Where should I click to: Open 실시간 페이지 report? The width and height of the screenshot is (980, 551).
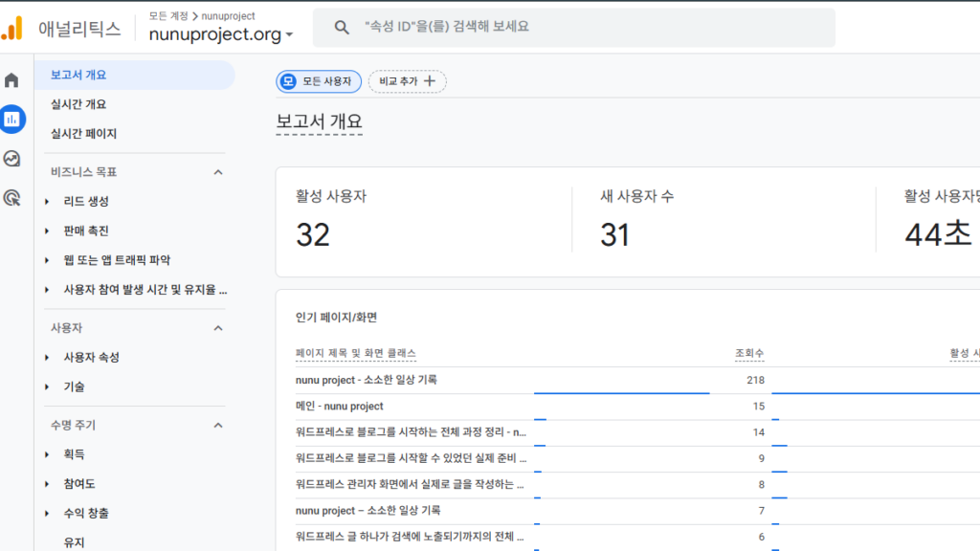click(x=83, y=134)
